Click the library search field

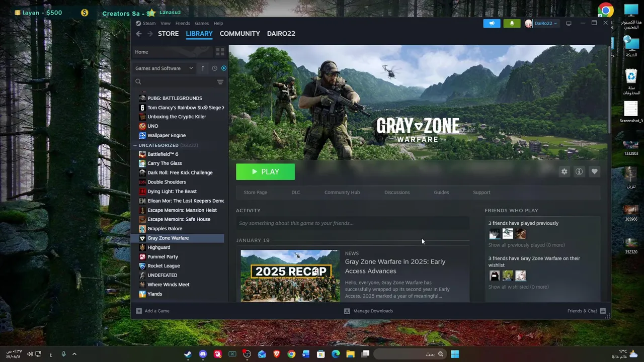[175, 82]
